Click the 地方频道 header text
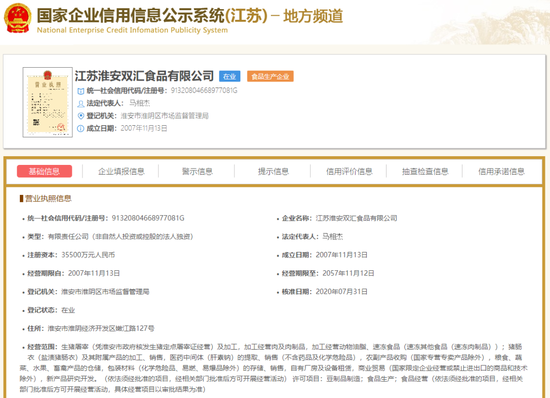 313,16
